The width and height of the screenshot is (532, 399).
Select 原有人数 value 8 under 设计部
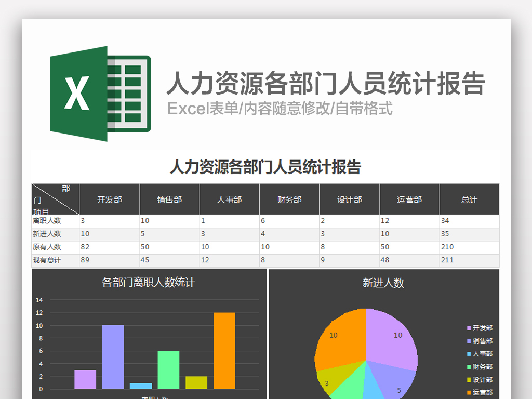pyautogui.click(x=350, y=247)
